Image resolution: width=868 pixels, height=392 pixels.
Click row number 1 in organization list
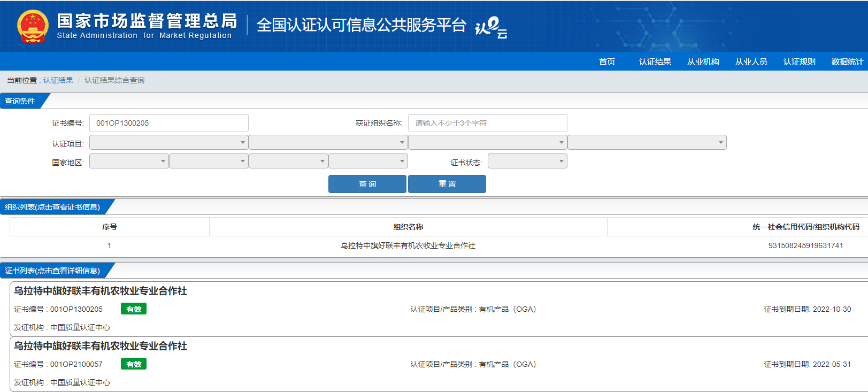[109, 245]
